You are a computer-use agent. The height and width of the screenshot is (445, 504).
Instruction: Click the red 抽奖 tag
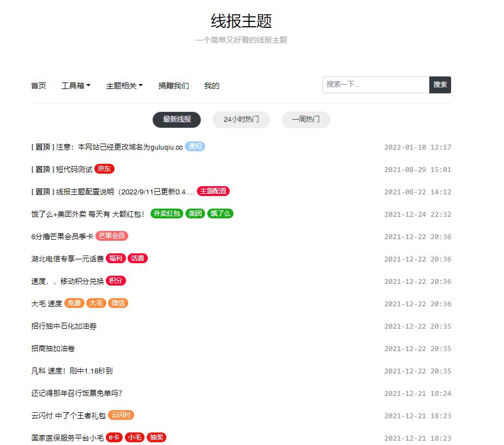157,437
